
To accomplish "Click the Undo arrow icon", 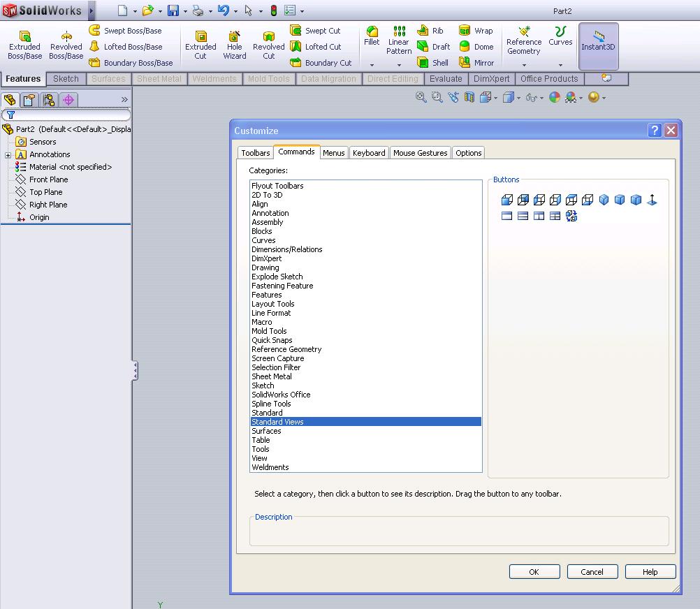I will [x=224, y=10].
